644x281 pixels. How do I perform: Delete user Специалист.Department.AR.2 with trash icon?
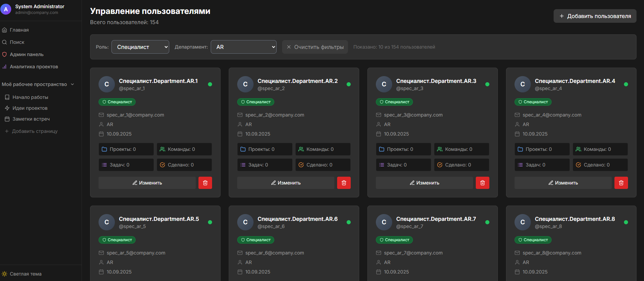click(344, 183)
